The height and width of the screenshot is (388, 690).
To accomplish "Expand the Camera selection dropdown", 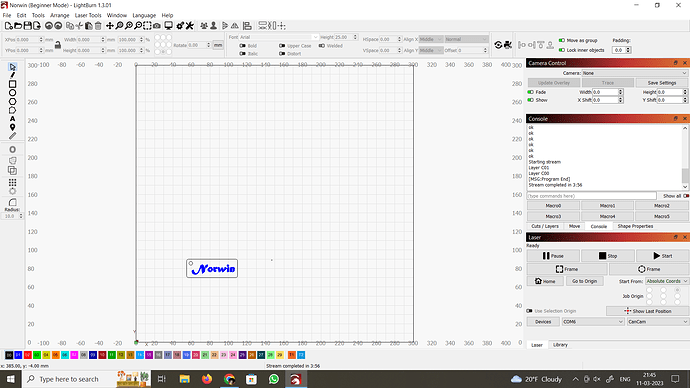I will pos(634,73).
